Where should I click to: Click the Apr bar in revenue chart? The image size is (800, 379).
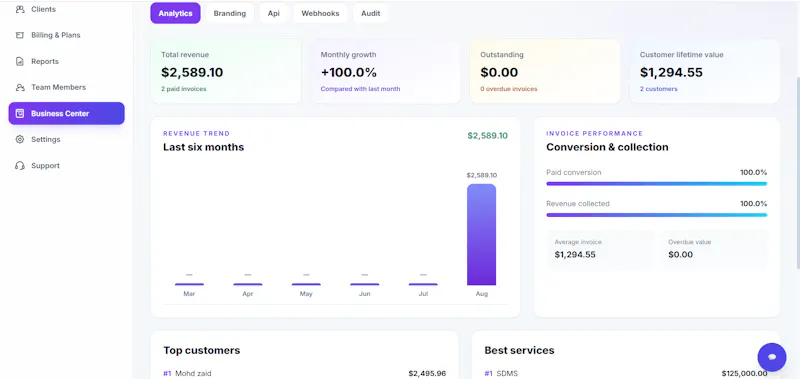[x=247, y=284]
